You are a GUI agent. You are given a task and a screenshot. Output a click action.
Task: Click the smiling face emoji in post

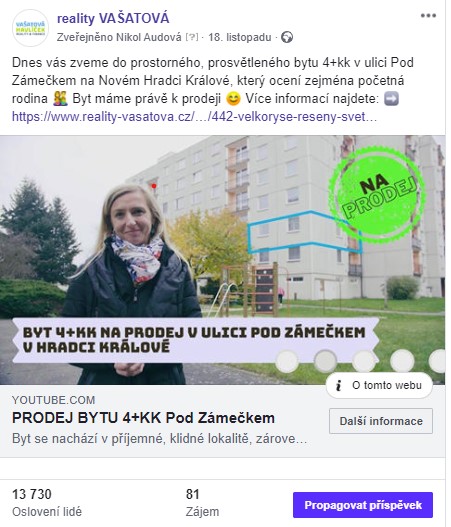[x=233, y=99]
